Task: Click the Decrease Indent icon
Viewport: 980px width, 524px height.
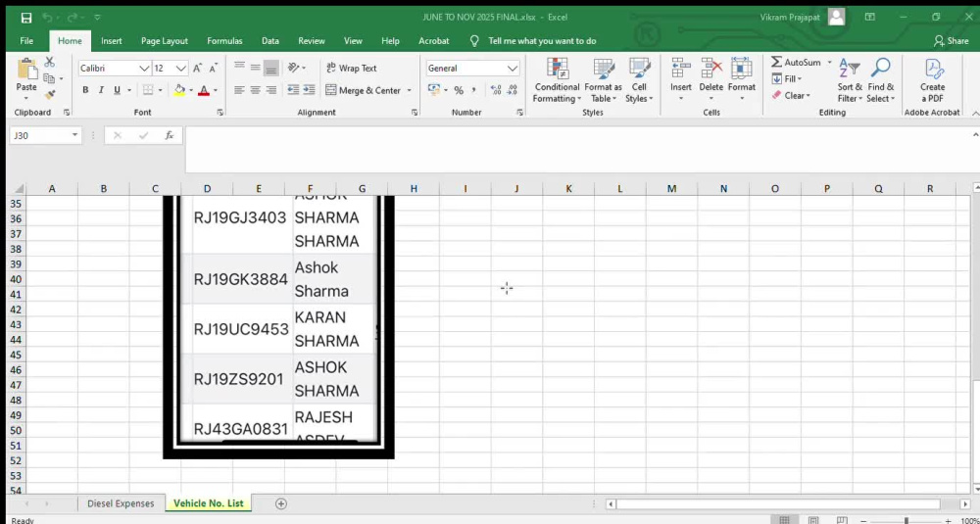Action: (293, 90)
